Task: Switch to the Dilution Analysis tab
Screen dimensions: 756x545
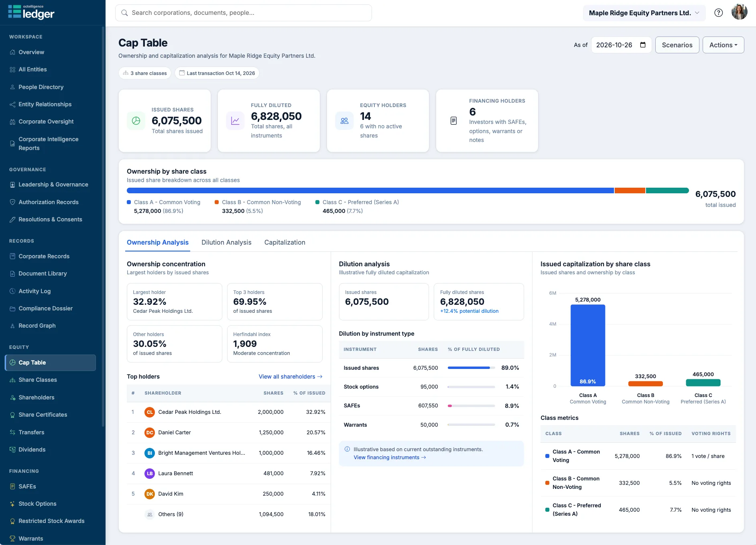Action: coord(226,242)
